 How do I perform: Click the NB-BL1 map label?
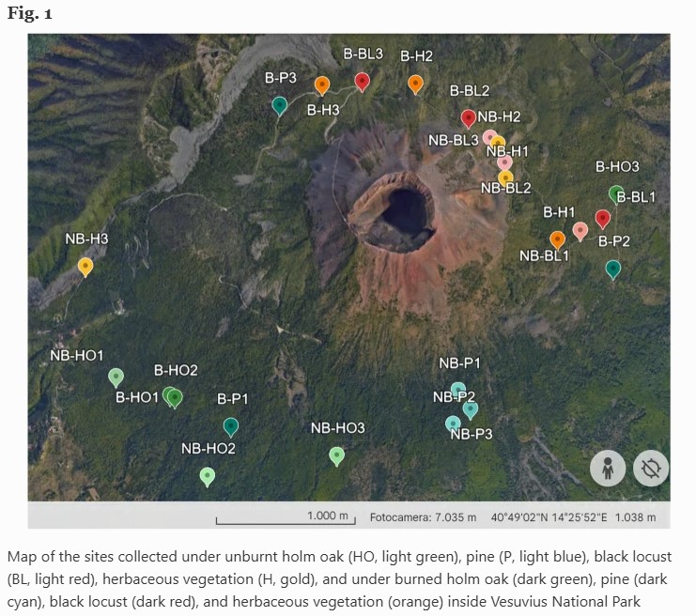click(544, 255)
